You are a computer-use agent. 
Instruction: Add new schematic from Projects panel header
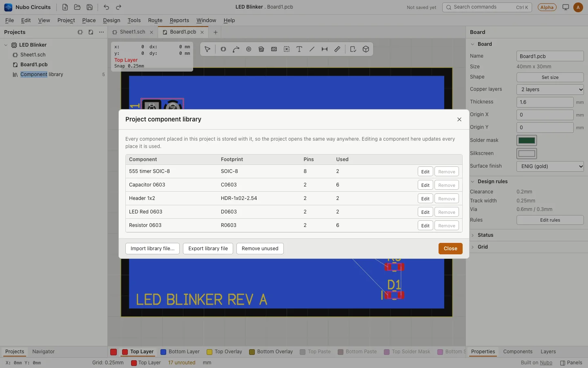[x=80, y=32]
